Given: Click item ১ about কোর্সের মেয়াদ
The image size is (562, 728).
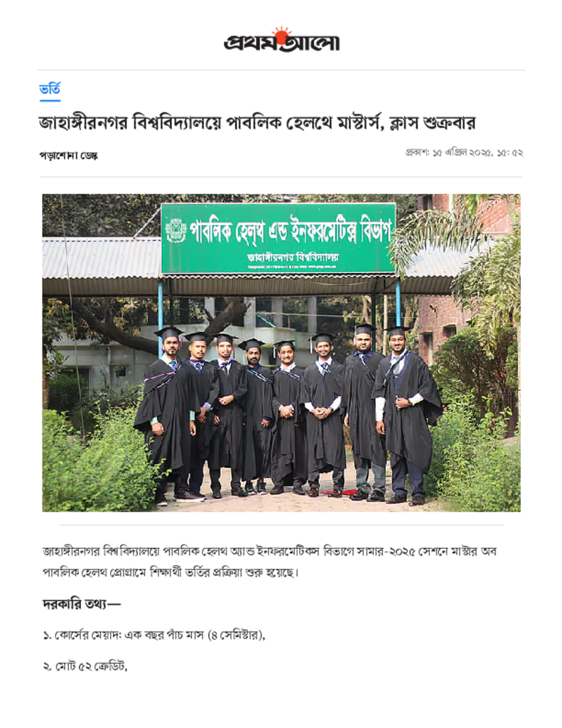Looking at the screenshot, I should (x=153, y=635).
